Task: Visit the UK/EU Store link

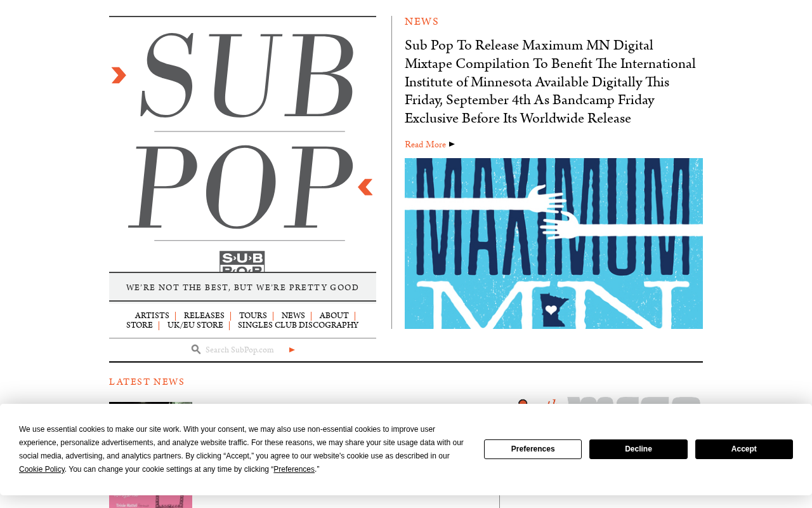Action: [x=195, y=325]
